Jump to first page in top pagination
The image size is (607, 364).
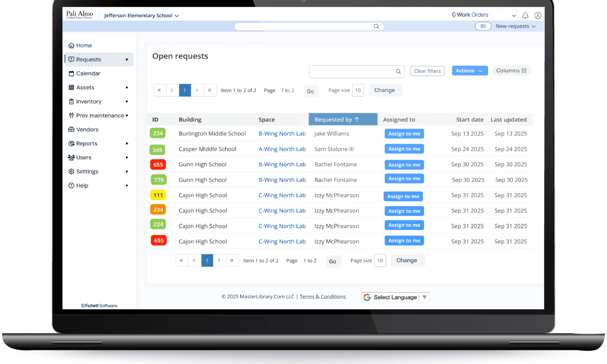(159, 90)
